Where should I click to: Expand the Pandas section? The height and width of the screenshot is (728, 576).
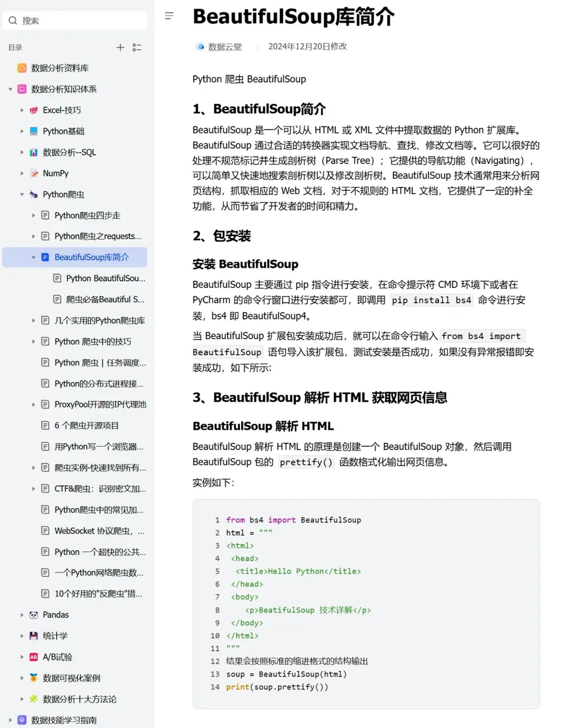coord(22,615)
